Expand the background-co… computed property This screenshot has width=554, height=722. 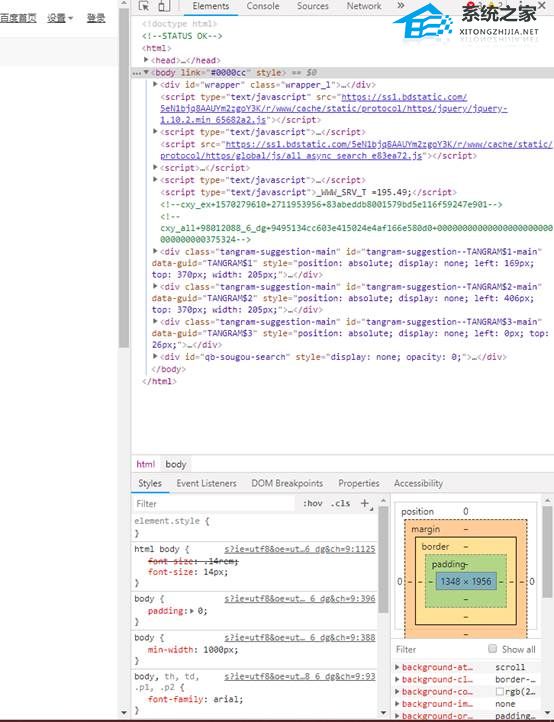397,692
